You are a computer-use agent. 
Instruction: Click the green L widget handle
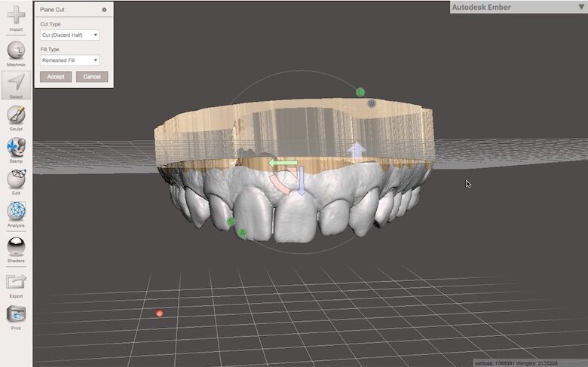point(360,92)
